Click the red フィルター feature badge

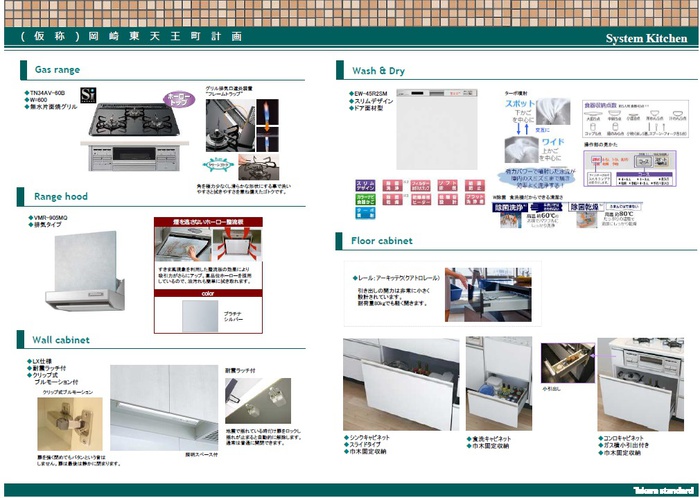pos(420,185)
